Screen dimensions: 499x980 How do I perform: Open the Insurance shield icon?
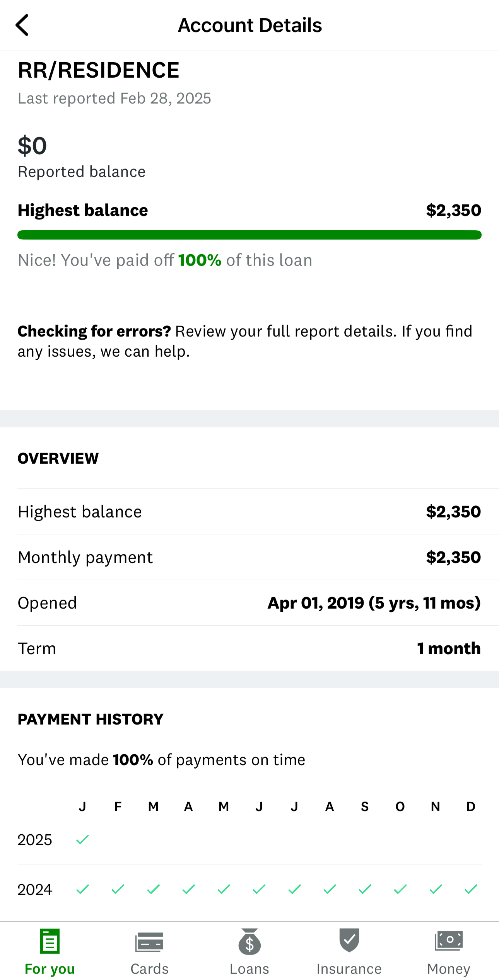coord(349,940)
